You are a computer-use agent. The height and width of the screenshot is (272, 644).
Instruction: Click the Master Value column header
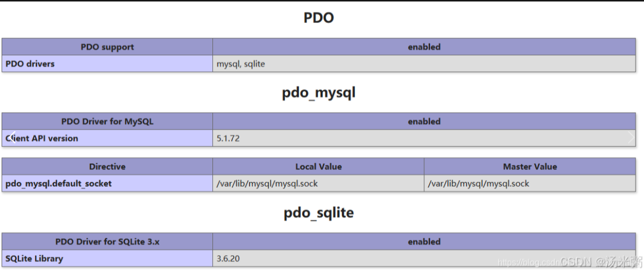(x=530, y=167)
